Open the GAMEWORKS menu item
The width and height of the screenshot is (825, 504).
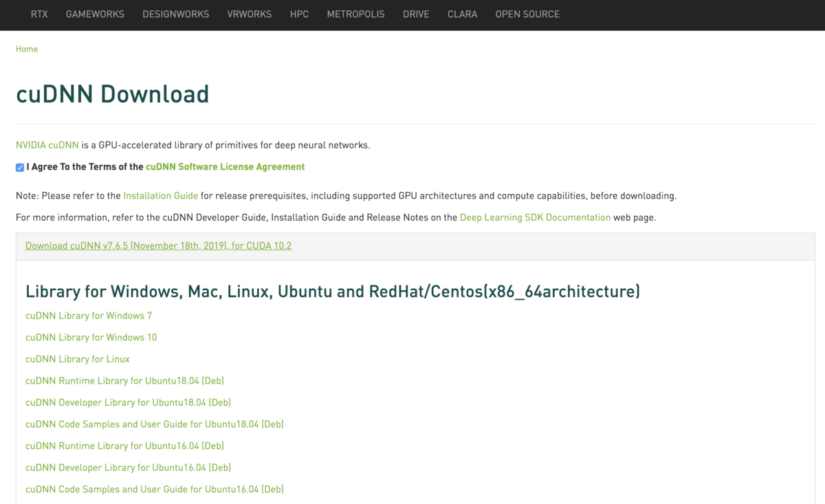pos(96,14)
